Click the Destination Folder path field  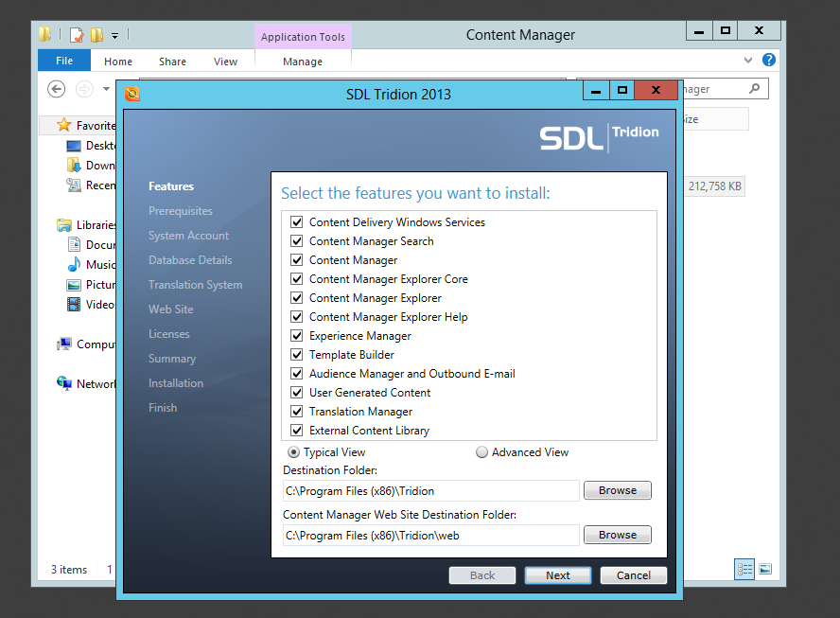tap(430, 491)
